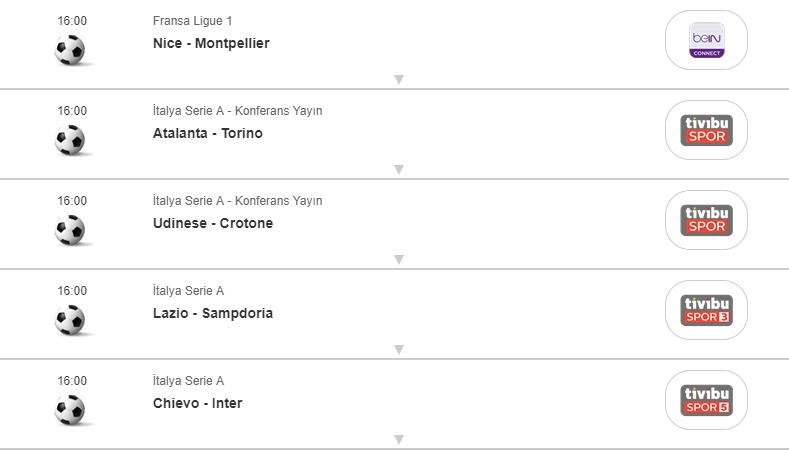The width and height of the screenshot is (789, 451).
Task: Expand the Nice - Montpellier match details arrow
Action: (398, 79)
